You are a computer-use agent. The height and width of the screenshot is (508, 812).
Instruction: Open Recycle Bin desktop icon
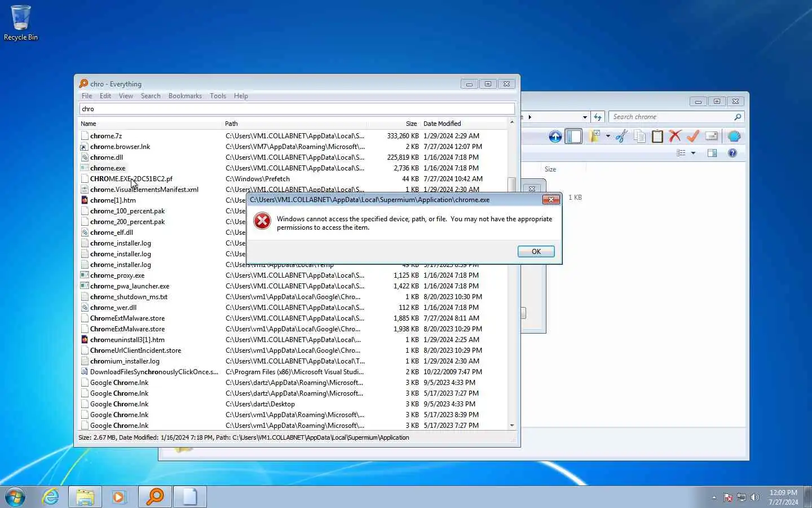point(21,23)
